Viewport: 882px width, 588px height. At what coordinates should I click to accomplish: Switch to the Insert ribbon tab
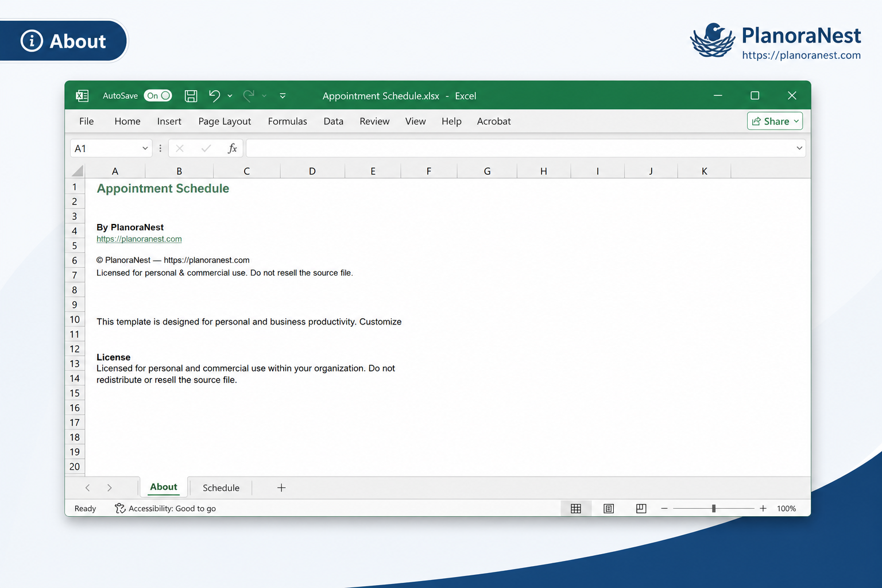pos(169,121)
